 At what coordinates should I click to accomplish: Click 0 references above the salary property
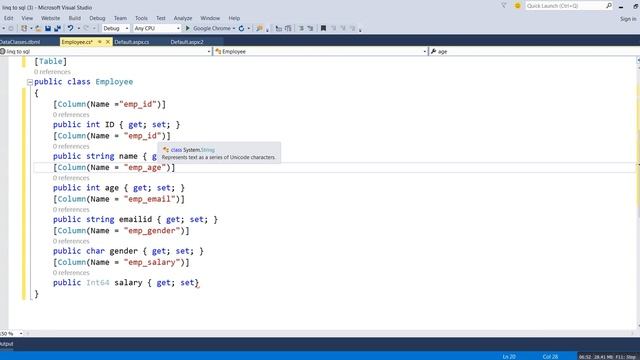(71, 273)
